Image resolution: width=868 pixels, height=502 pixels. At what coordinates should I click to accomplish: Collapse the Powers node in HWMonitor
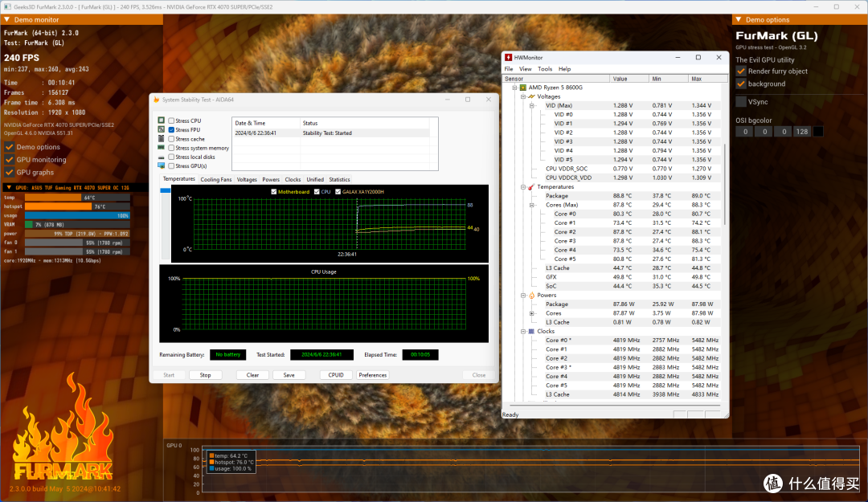[523, 295]
